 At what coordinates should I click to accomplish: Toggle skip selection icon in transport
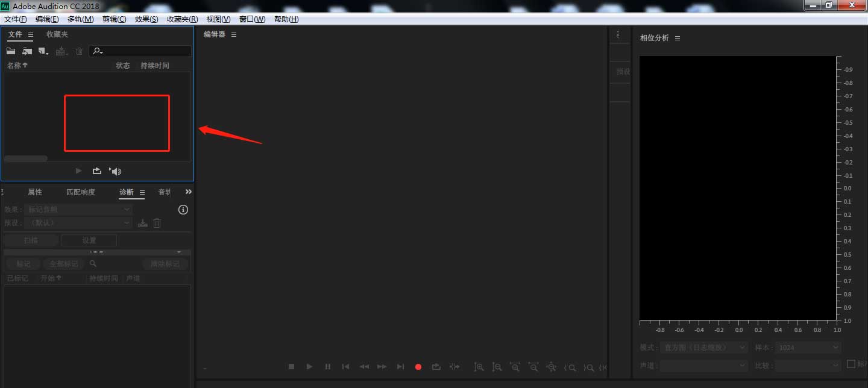pyautogui.click(x=454, y=366)
